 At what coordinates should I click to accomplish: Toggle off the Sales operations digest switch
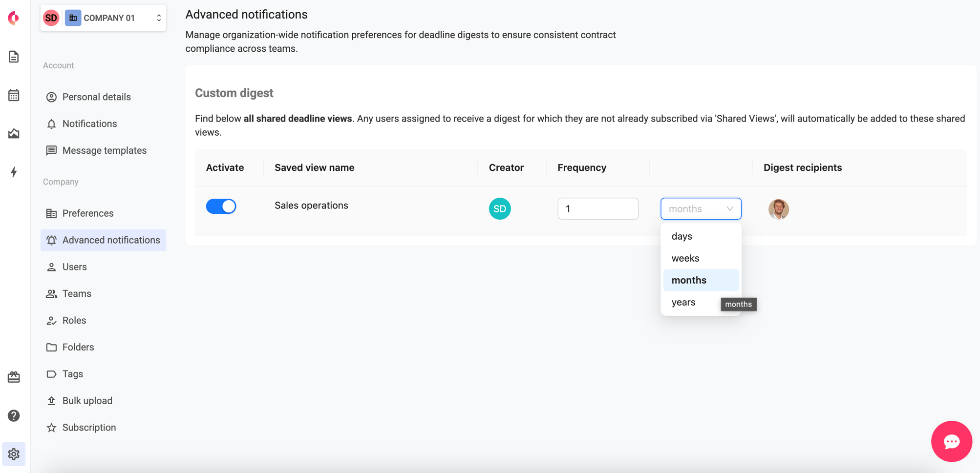click(221, 206)
